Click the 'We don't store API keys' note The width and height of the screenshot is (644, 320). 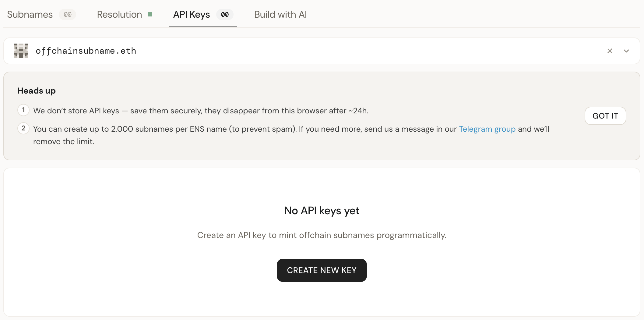pyautogui.click(x=201, y=111)
